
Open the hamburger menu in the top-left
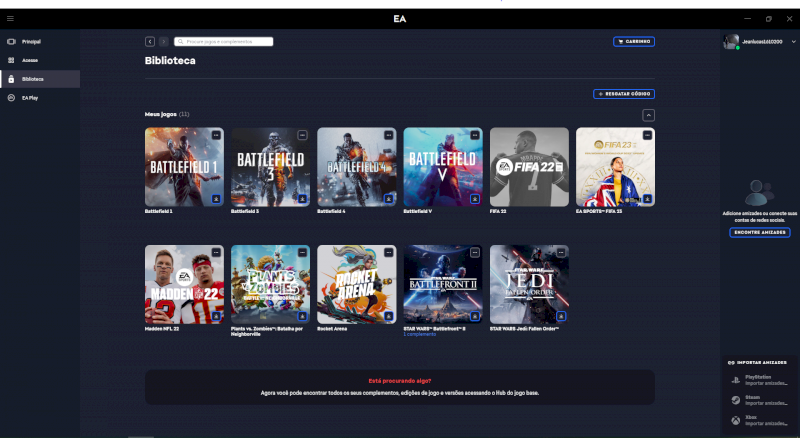10,19
